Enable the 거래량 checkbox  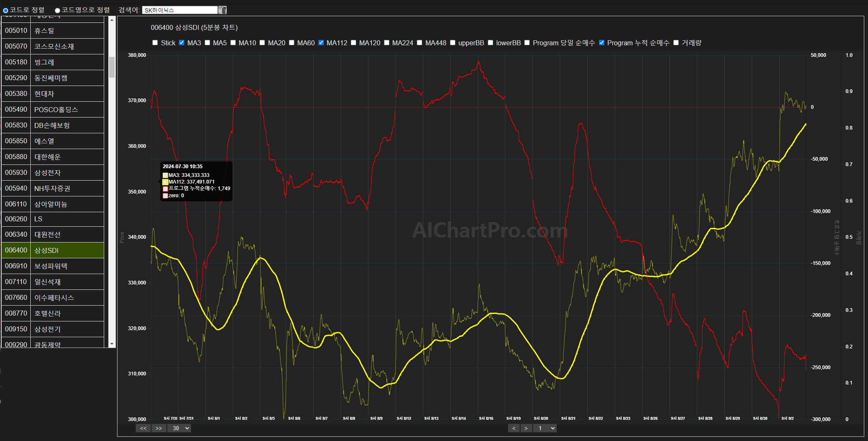(676, 43)
